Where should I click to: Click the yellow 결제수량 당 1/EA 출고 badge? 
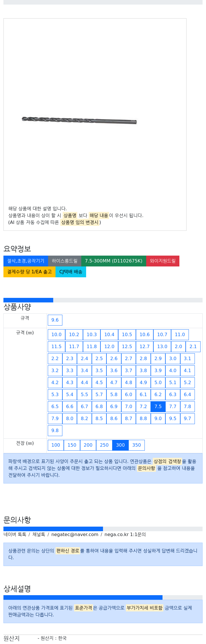[x=29, y=272]
